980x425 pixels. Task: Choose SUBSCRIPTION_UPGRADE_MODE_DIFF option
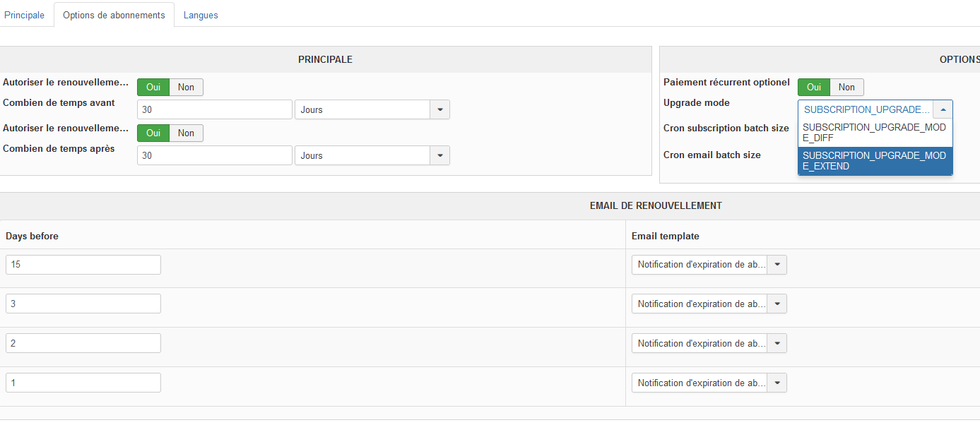click(x=875, y=132)
